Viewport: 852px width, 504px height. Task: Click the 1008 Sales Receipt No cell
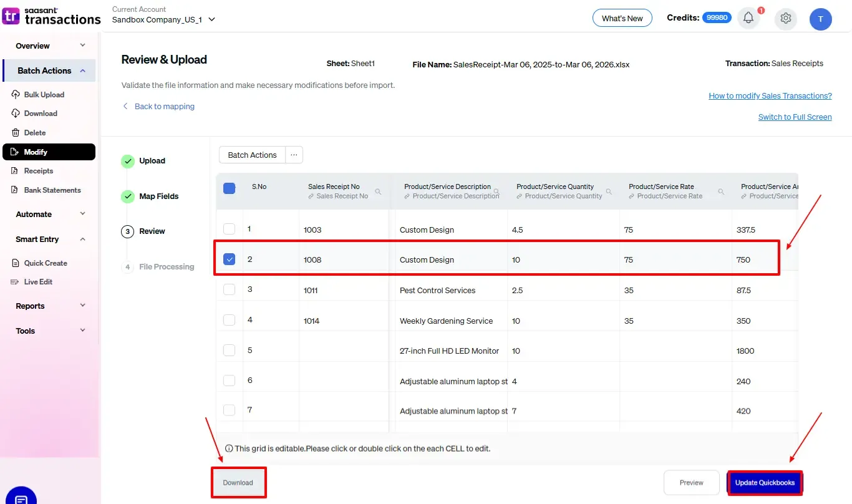312,259
